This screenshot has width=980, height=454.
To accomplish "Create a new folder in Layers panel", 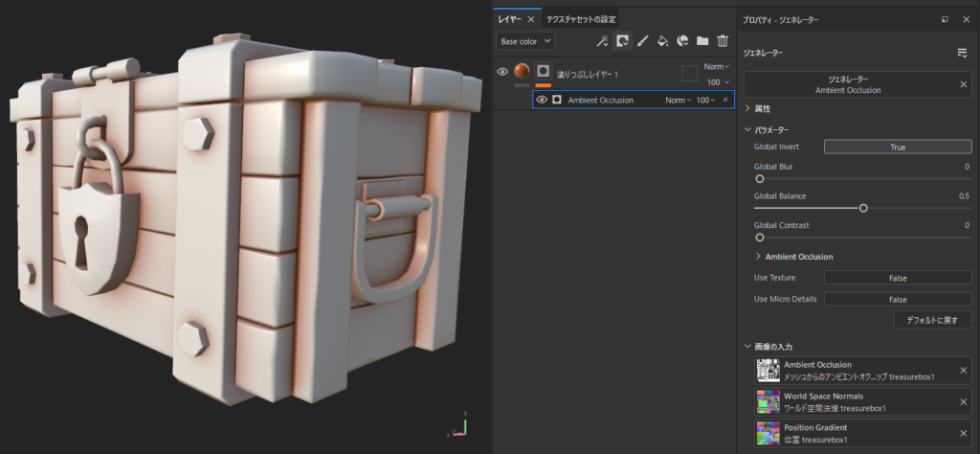I will pyautogui.click(x=702, y=41).
